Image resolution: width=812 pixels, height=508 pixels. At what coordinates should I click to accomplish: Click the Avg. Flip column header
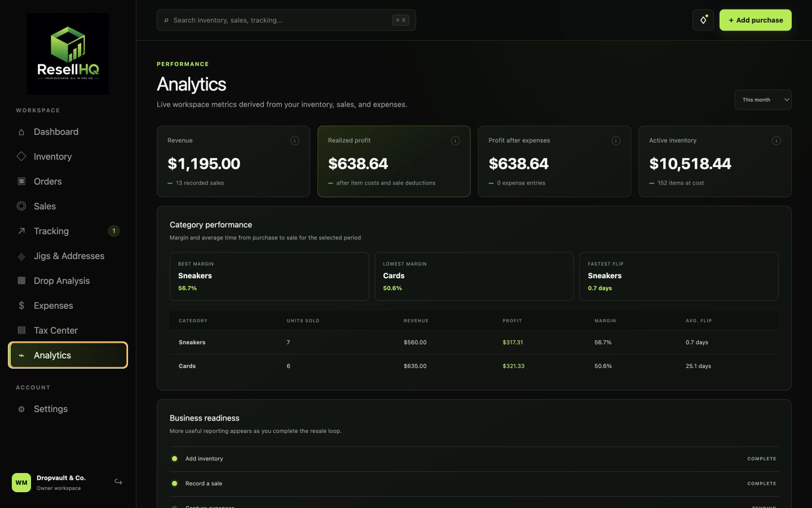(699, 321)
